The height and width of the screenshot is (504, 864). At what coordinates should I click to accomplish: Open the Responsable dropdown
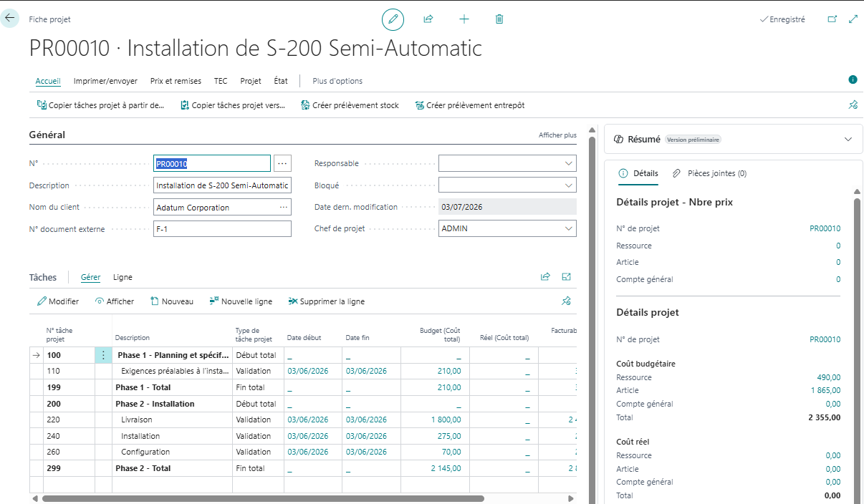point(569,163)
